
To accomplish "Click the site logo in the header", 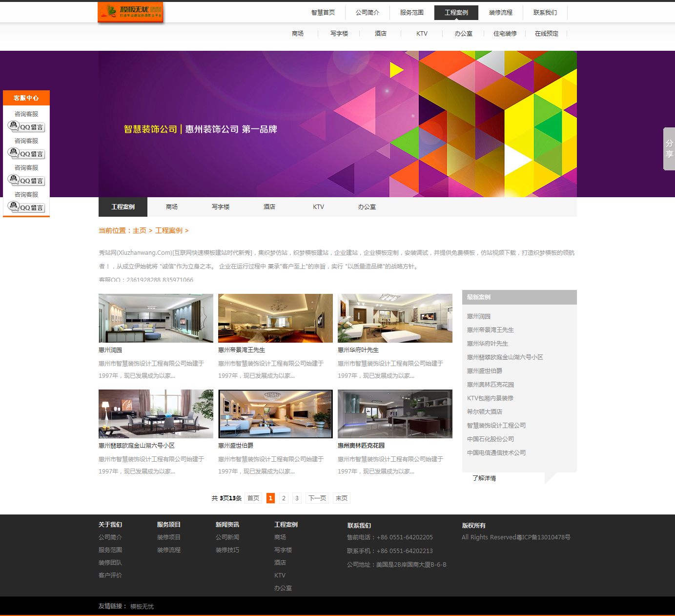I will pyautogui.click(x=130, y=12).
